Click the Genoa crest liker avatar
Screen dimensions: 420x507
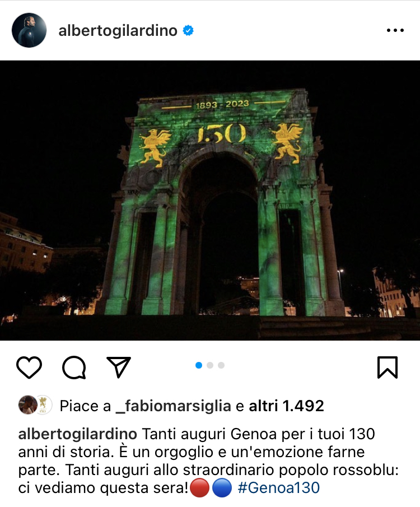pyautogui.click(x=44, y=405)
